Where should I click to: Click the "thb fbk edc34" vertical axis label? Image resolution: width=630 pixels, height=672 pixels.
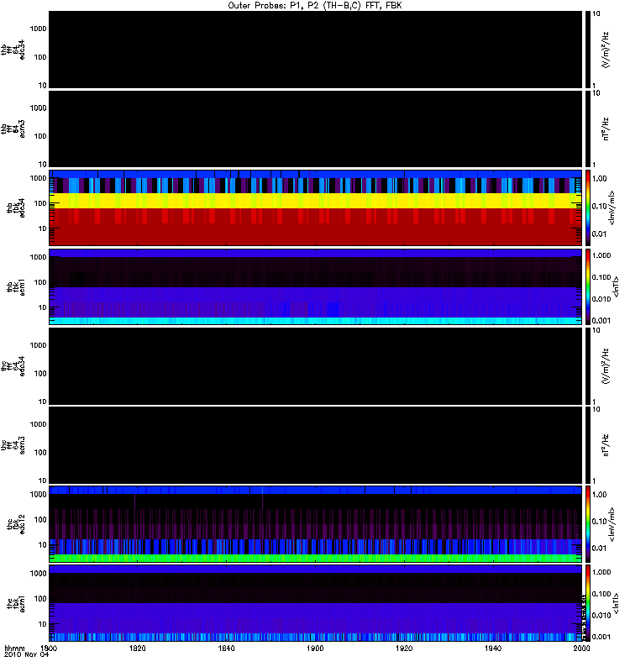pyautogui.click(x=15, y=207)
